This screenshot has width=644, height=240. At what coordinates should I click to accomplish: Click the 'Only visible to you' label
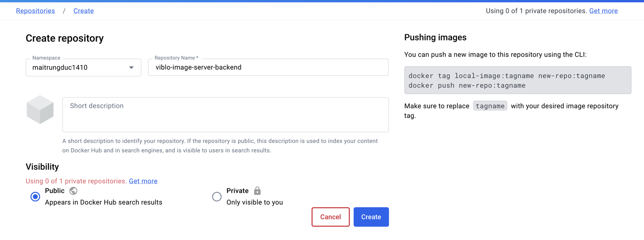coord(254,202)
